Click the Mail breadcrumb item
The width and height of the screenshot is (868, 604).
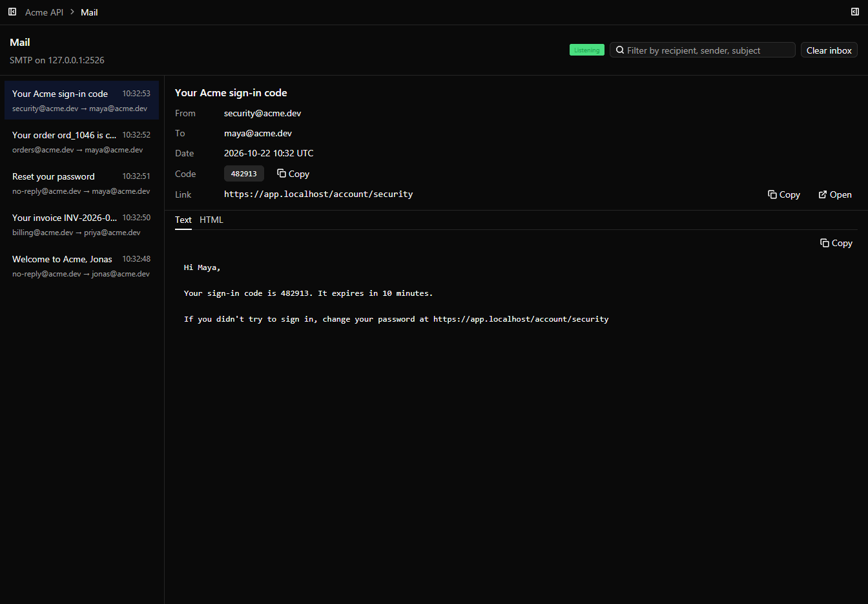pos(89,12)
